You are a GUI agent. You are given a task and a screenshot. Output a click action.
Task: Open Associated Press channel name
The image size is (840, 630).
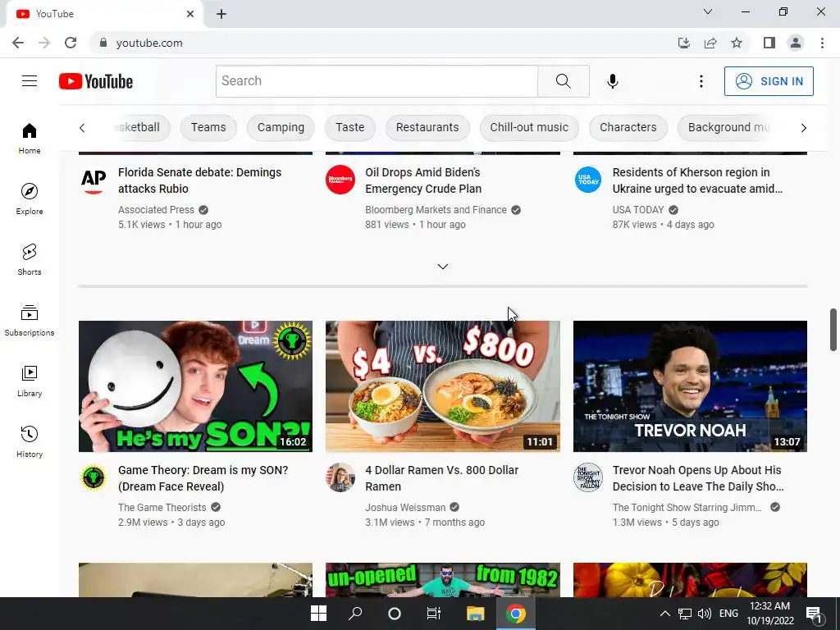tap(156, 210)
